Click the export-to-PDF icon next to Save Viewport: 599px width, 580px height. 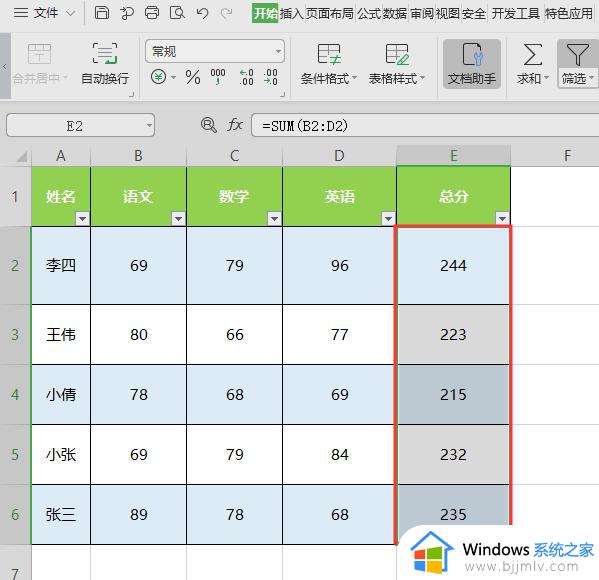[127, 13]
